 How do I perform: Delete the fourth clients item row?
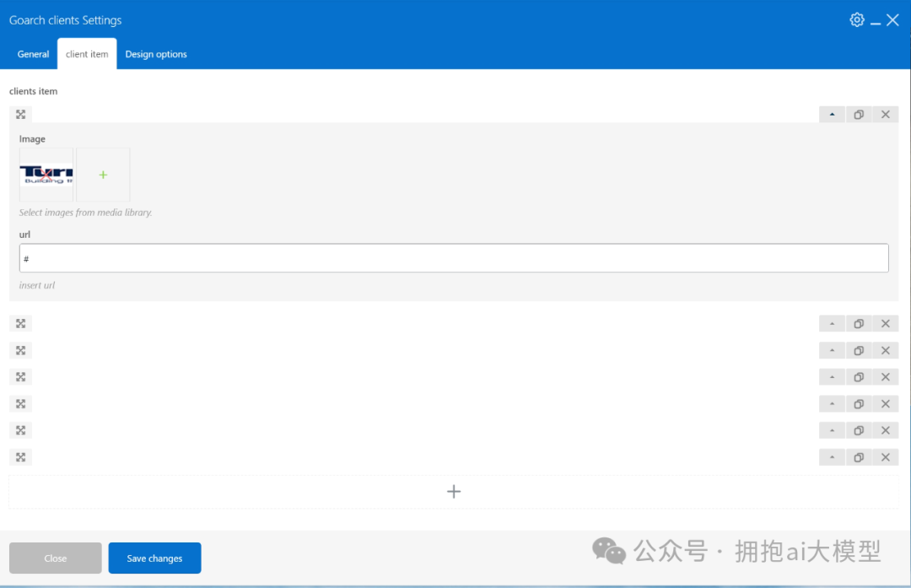point(886,376)
